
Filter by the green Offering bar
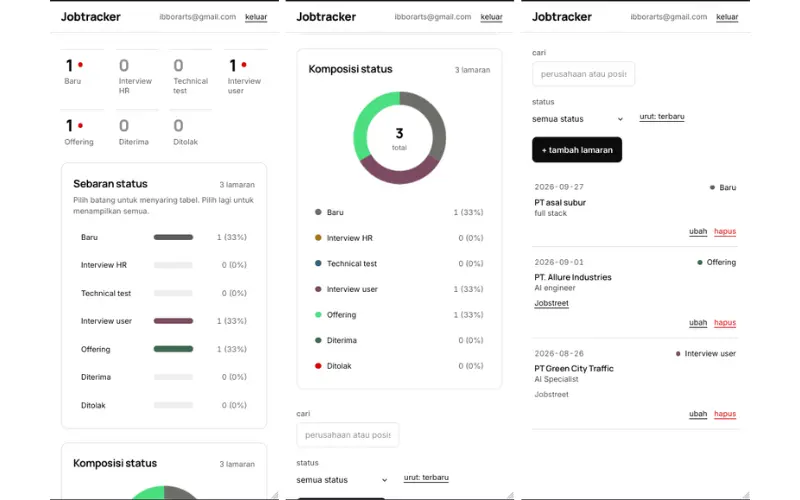click(x=173, y=349)
